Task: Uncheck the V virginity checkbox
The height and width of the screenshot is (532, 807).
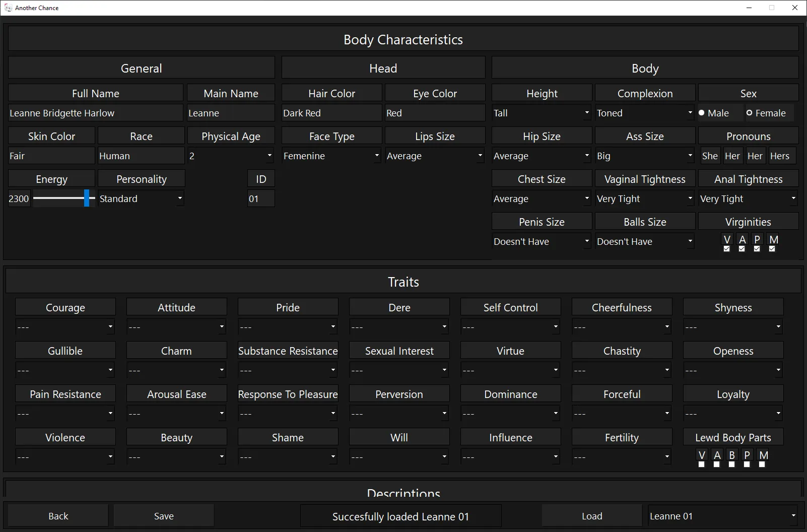Action: coord(726,249)
